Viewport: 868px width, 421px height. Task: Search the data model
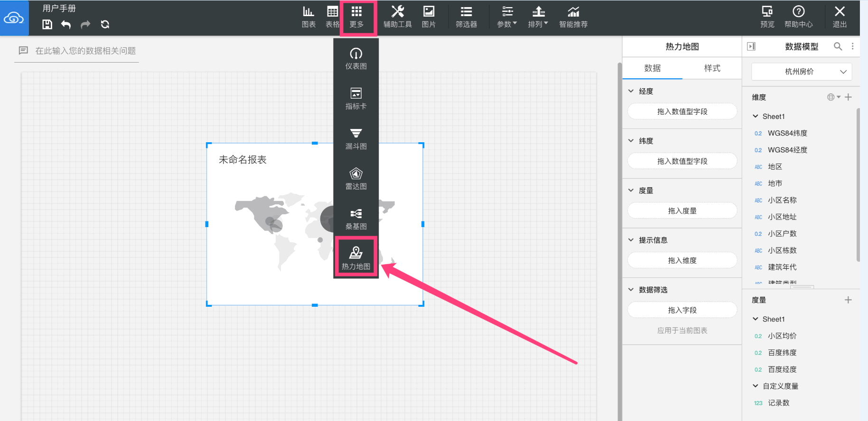838,46
